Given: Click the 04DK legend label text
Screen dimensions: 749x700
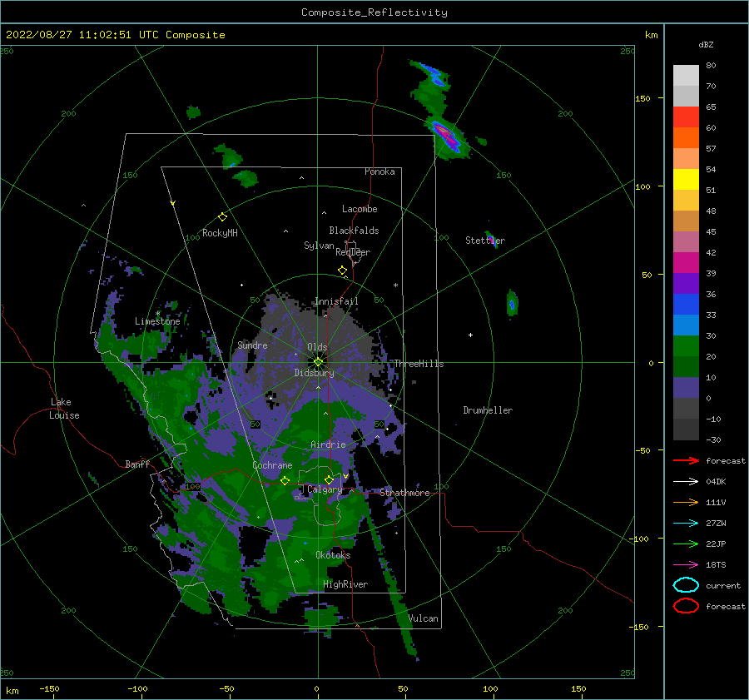Looking at the screenshot, I should (716, 481).
